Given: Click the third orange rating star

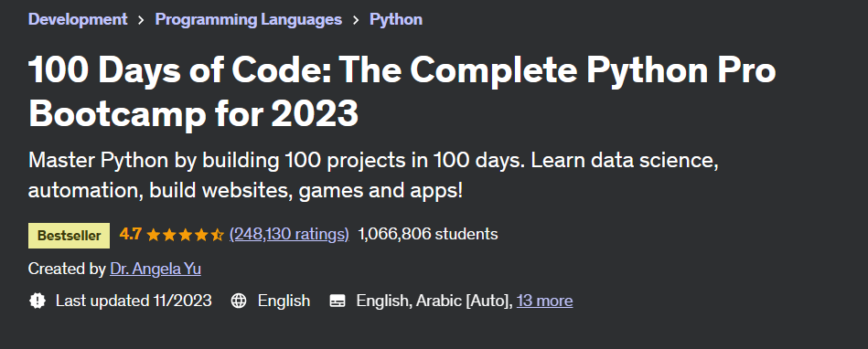Looking at the screenshot, I should point(186,235).
